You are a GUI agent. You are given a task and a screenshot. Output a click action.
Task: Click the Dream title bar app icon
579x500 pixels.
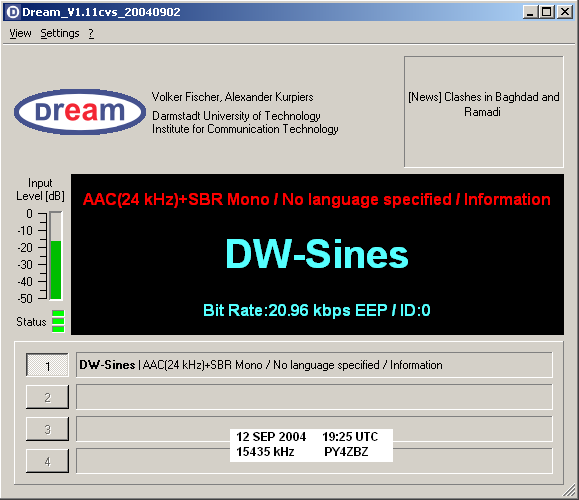13,12
